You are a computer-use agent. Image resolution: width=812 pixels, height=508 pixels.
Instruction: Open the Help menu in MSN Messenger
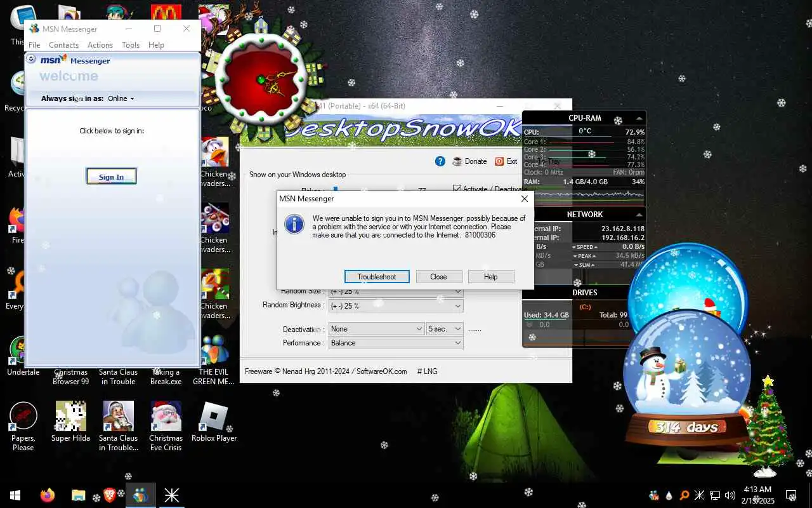[x=156, y=45]
